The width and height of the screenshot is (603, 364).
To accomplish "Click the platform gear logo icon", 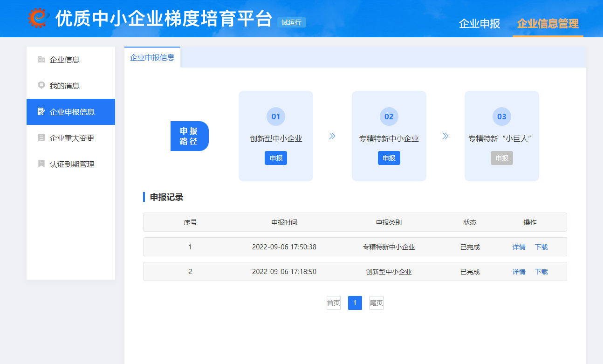I will click(38, 18).
